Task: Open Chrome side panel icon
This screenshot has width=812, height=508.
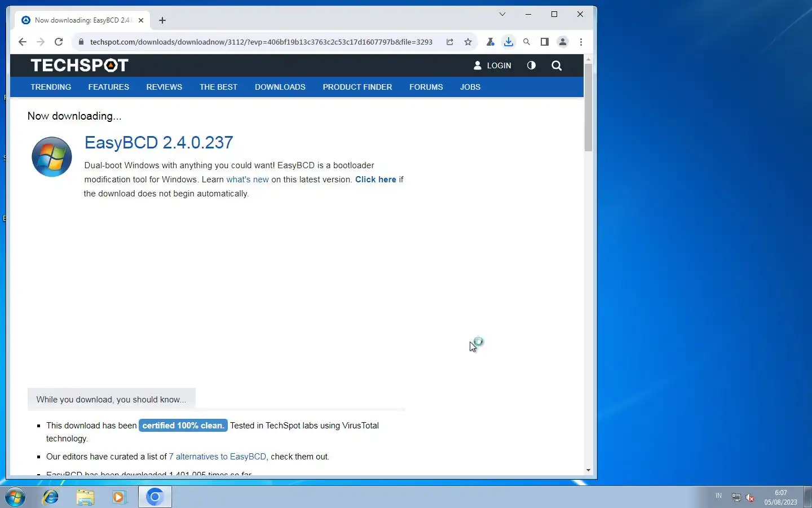Action: pos(545,42)
